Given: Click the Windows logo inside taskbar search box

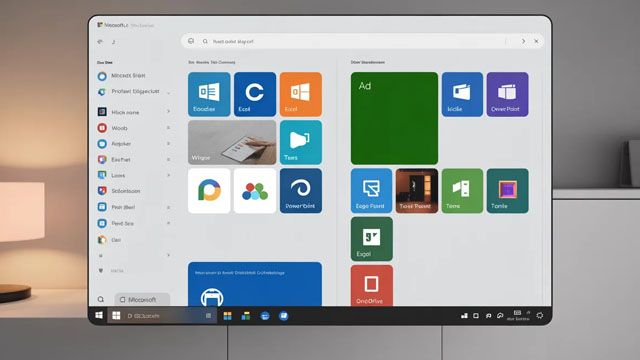Looking at the screenshot, I should [116, 316].
